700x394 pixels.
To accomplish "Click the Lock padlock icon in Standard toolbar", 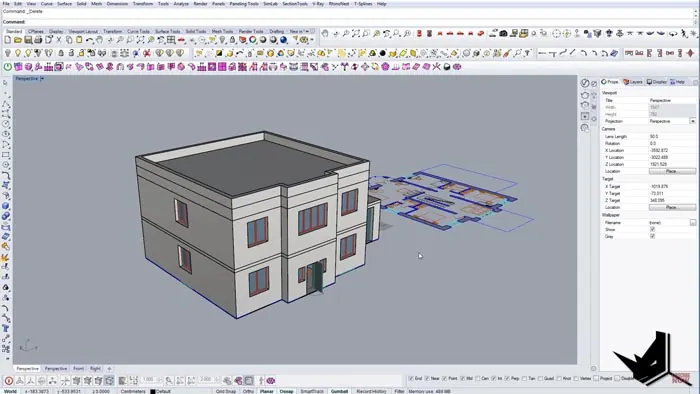I will 232,40.
